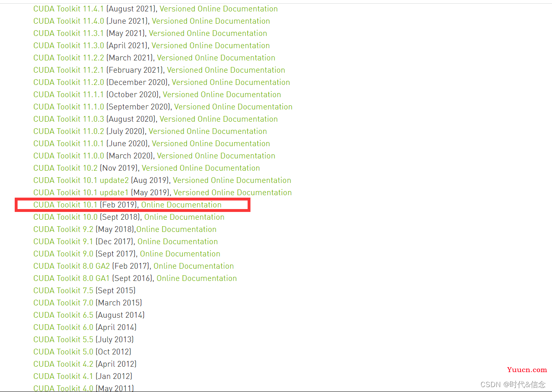Click the "(Jan 2012)" date text
This screenshot has height=392, width=552.
[114, 376]
